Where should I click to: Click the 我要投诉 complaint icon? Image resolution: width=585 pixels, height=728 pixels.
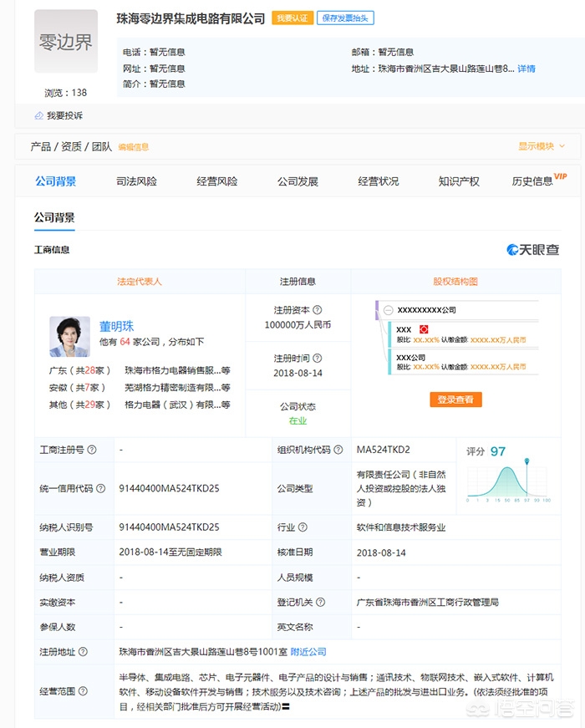[39, 115]
